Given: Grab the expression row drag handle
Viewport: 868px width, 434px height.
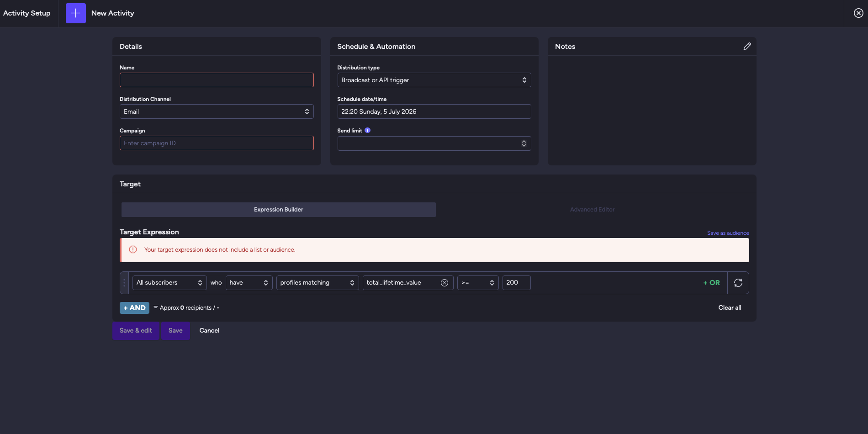Looking at the screenshot, I should 124,283.
